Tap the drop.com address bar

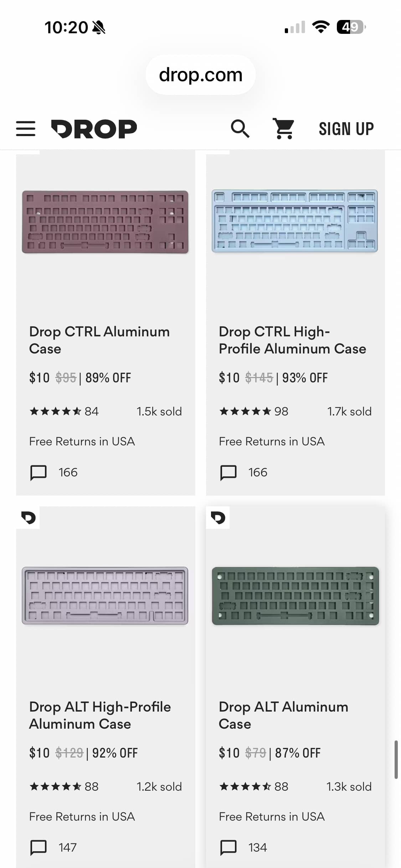[201, 75]
